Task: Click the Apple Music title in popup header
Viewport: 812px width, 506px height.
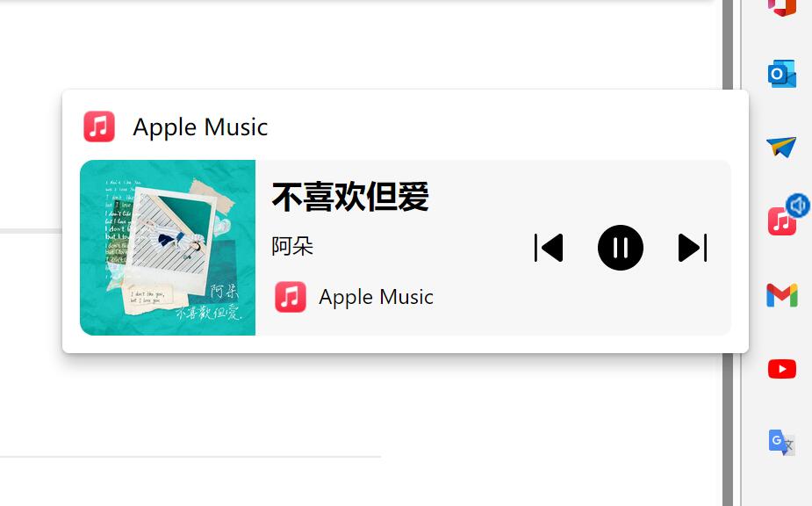Action: pyautogui.click(x=200, y=127)
